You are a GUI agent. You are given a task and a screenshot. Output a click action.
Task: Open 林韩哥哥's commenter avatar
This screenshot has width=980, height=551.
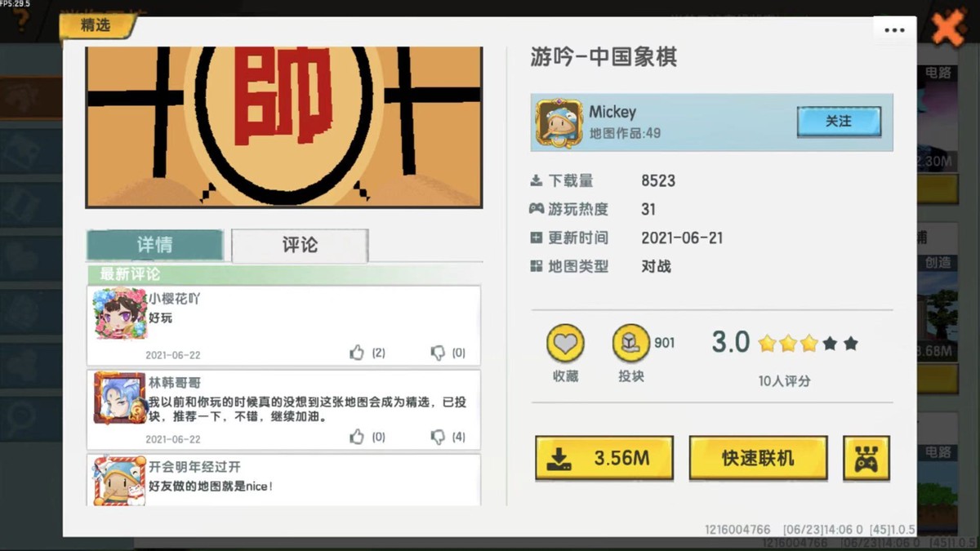120,398
